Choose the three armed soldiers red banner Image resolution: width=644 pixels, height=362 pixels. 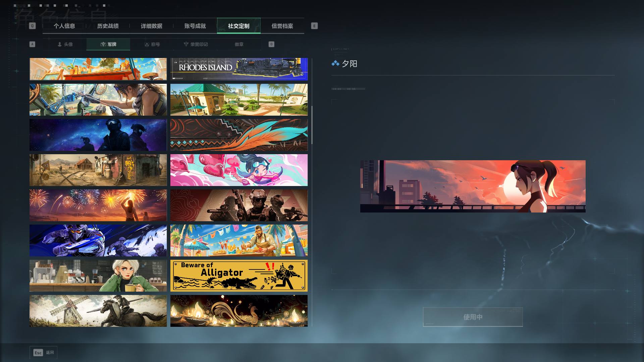point(239,205)
